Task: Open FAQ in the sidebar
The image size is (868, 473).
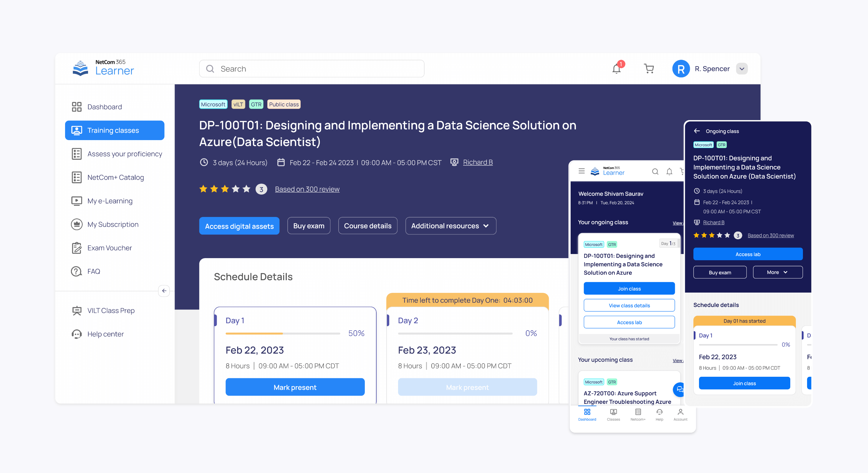Action: point(115,271)
